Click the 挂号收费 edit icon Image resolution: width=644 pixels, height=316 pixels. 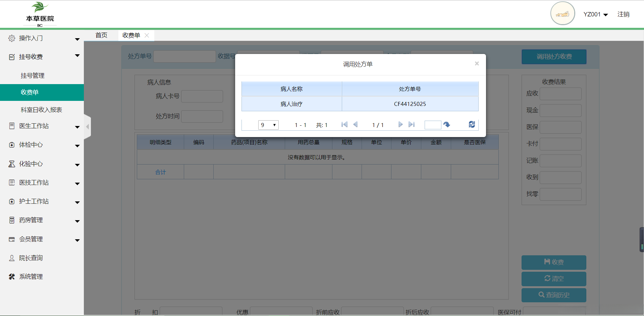click(12, 57)
